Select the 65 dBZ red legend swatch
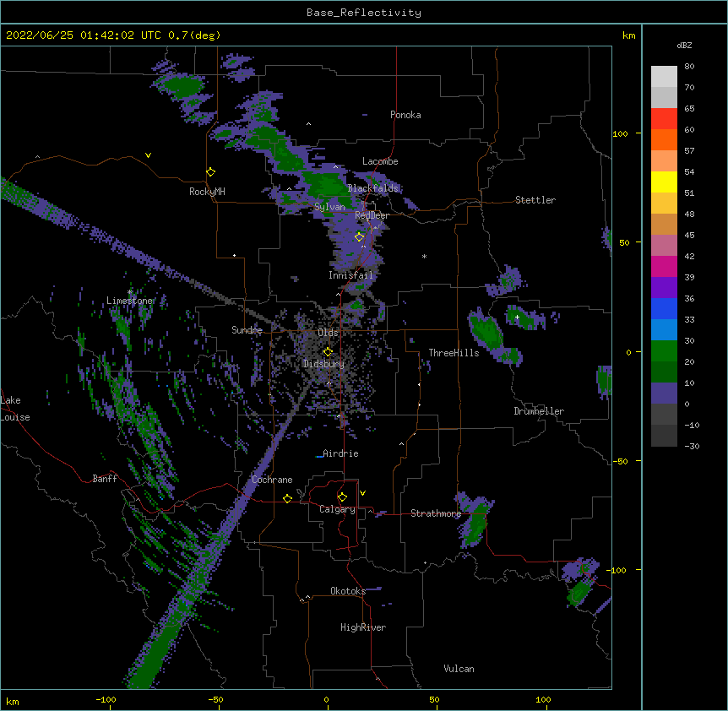Viewport: 728px width, 711px height. pos(664,119)
